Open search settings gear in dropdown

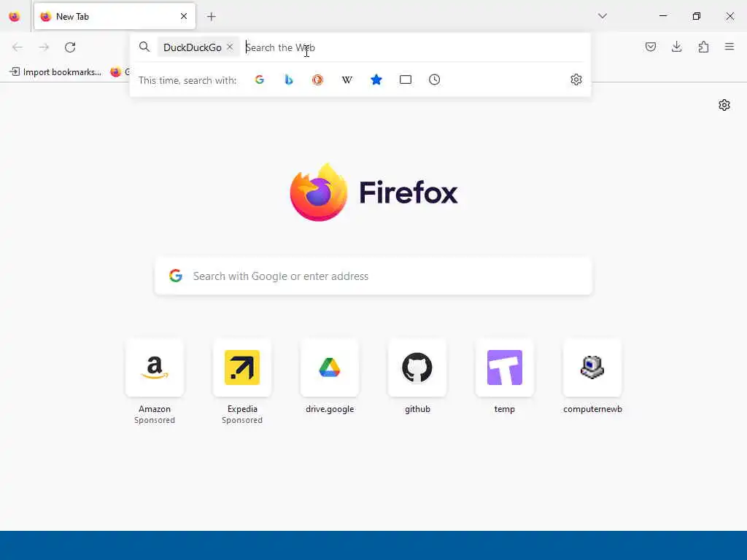[x=576, y=79]
